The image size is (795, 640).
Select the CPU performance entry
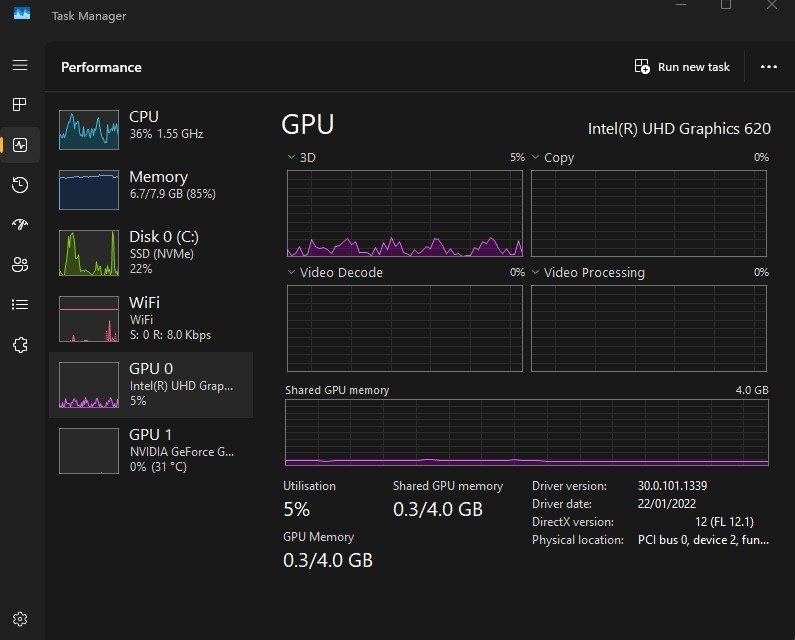[x=151, y=129]
